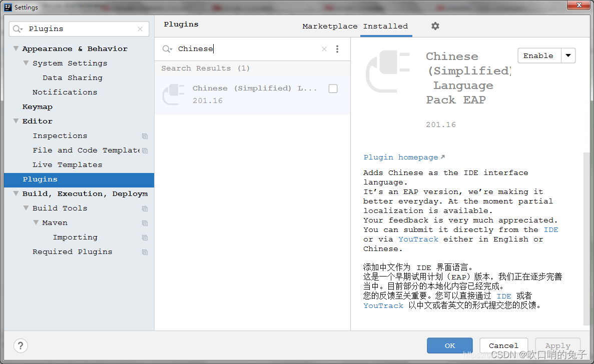Click the copy icon beside File and Code Templates
The width and height of the screenshot is (594, 364).
(145, 150)
